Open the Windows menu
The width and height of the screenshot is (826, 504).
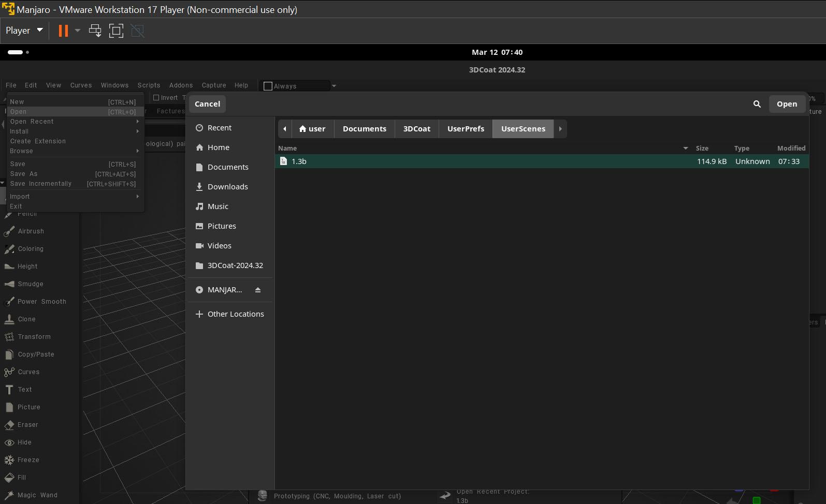coord(114,85)
